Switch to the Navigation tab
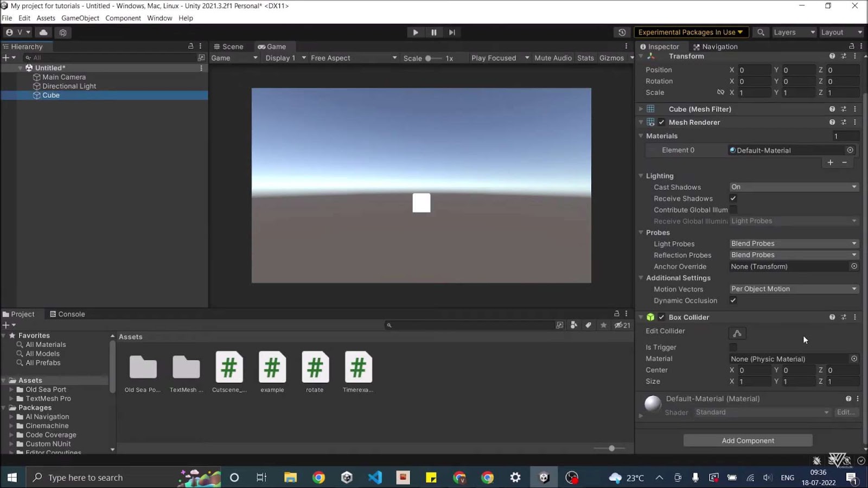 [x=715, y=47]
